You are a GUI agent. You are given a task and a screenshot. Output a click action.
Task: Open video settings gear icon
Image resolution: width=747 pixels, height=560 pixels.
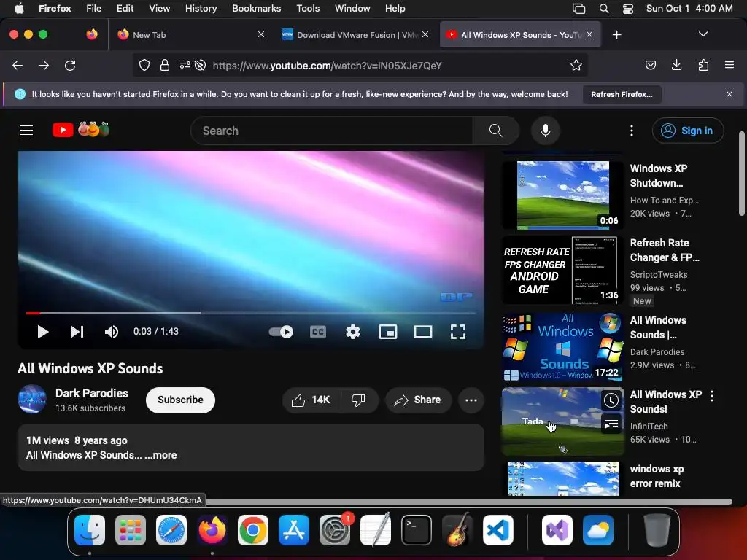click(x=353, y=332)
